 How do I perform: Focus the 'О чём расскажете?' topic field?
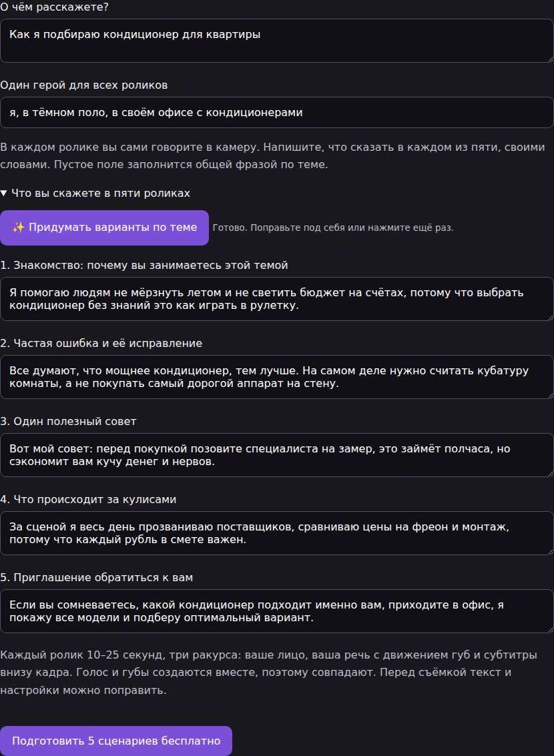click(277, 41)
